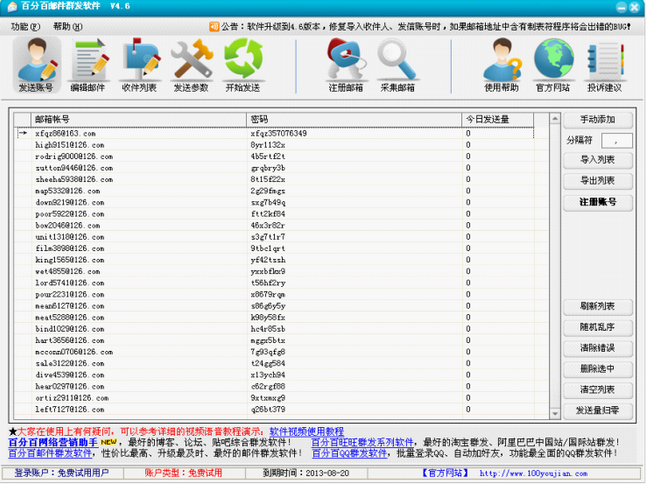Open the 发送账号 (sending accounts) toolbar icon

tap(37, 65)
